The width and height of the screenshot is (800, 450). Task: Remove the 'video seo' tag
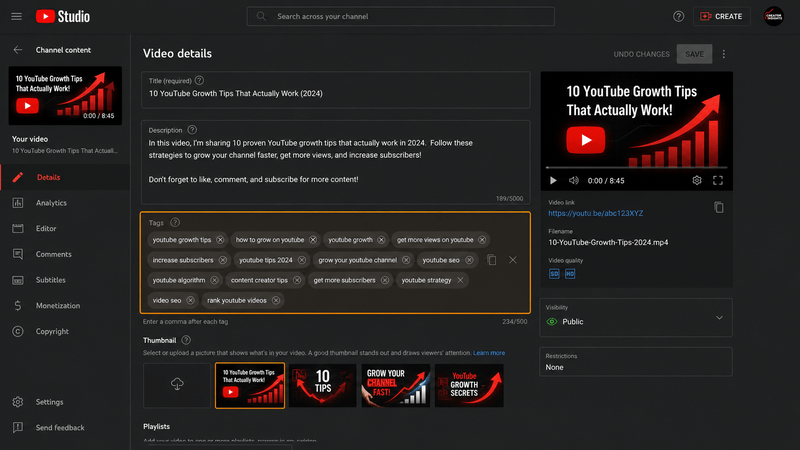click(x=190, y=301)
